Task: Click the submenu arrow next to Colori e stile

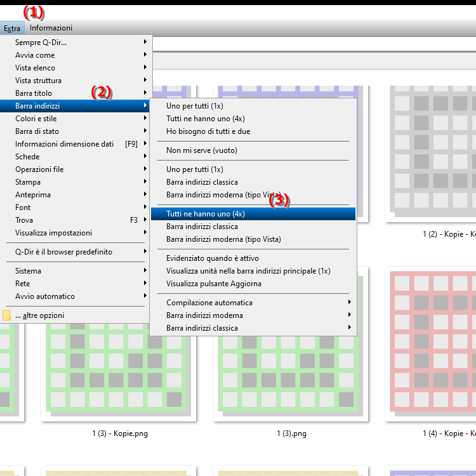Action: 145,118
